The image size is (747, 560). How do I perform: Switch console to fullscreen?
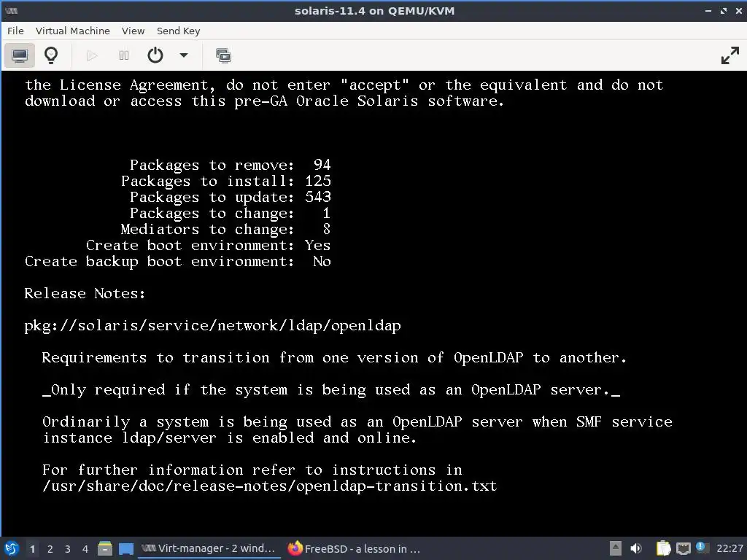click(x=729, y=55)
